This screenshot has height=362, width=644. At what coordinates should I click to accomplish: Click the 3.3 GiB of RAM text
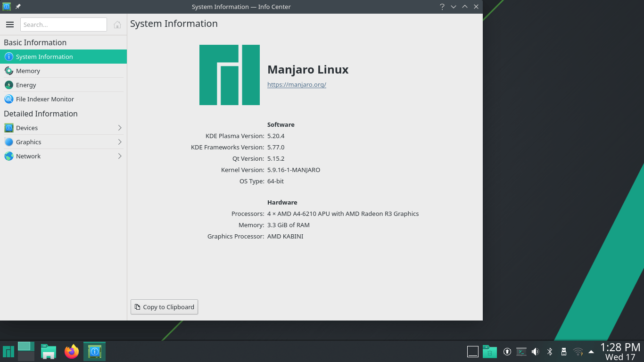[289, 225]
